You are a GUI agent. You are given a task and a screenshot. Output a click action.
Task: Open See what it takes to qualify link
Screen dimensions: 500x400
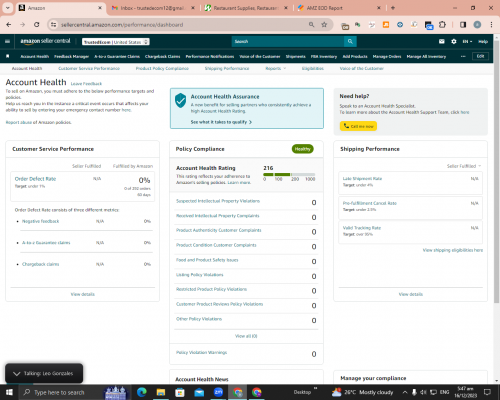click(221, 122)
